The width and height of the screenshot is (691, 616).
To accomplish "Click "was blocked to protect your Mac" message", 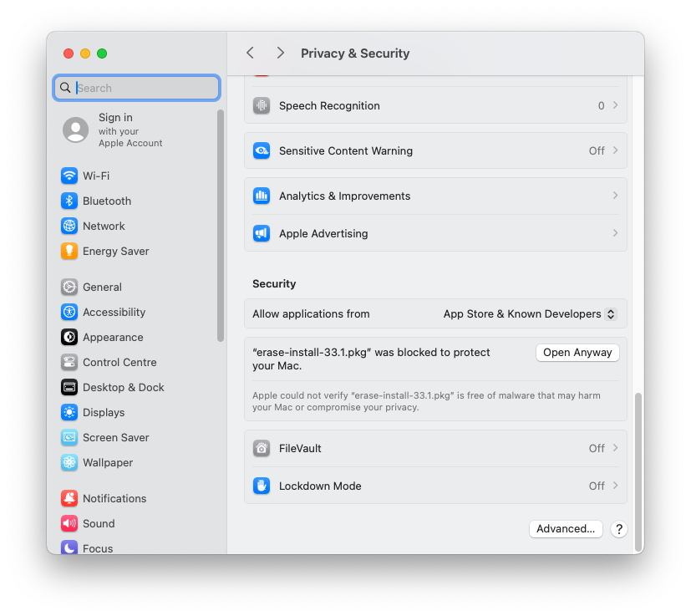I will (x=371, y=359).
